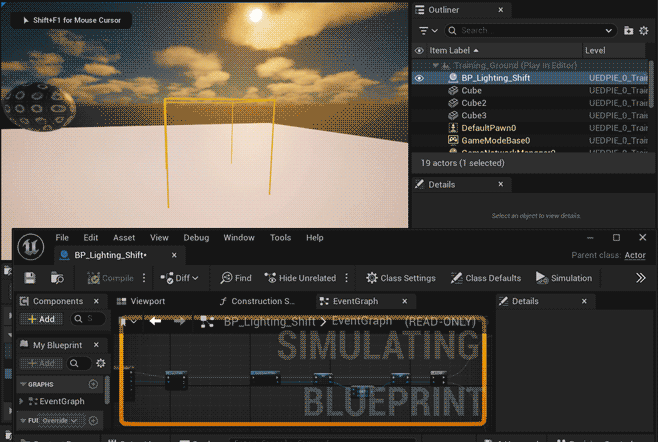The image size is (658, 442).
Task: Open the Diff dropdown
Action: point(179,278)
